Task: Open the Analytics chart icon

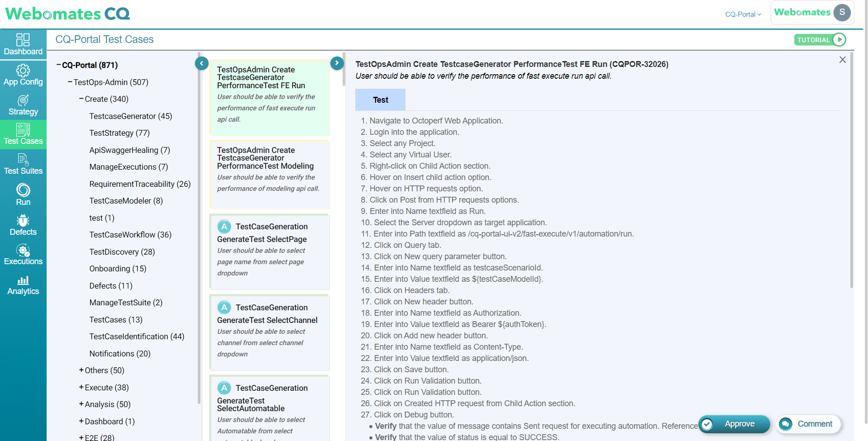Action: click(x=23, y=280)
